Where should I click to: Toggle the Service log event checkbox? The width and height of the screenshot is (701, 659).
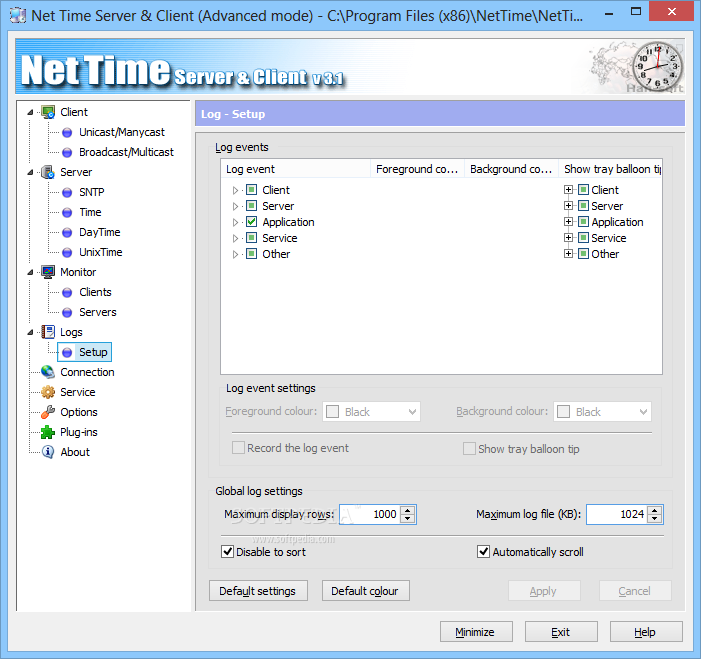pyautogui.click(x=252, y=238)
